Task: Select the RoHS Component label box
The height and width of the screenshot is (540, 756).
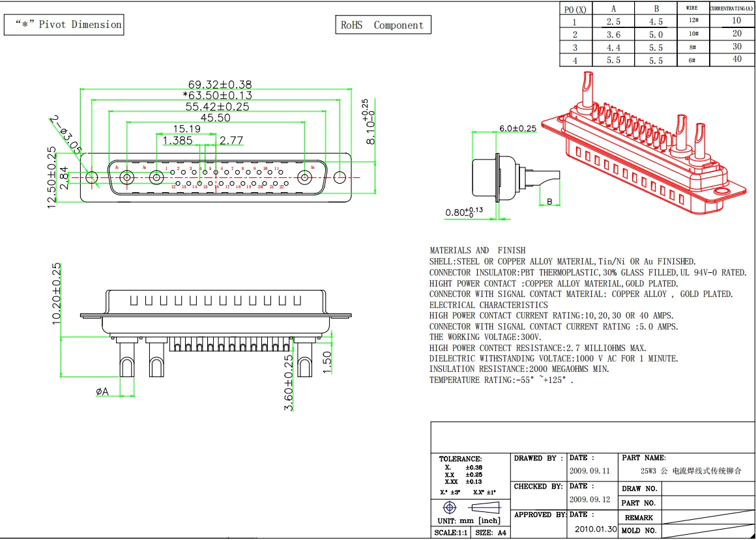Action: pyautogui.click(x=382, y=25)
